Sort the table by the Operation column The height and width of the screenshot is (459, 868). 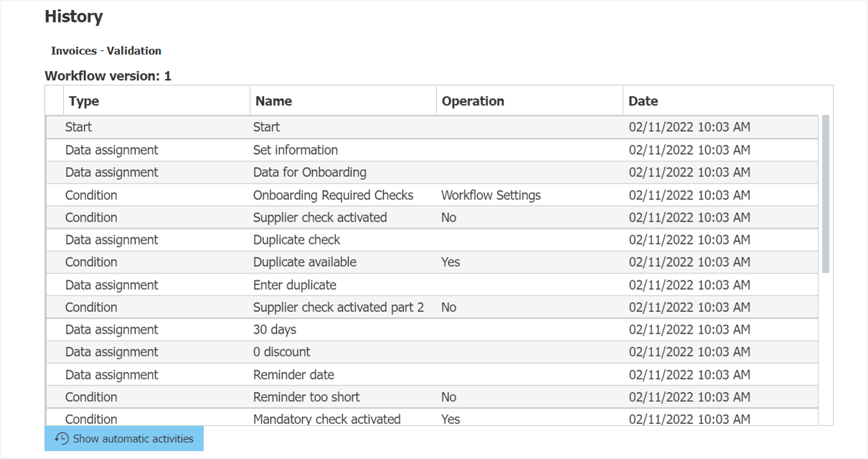[473, 101]
